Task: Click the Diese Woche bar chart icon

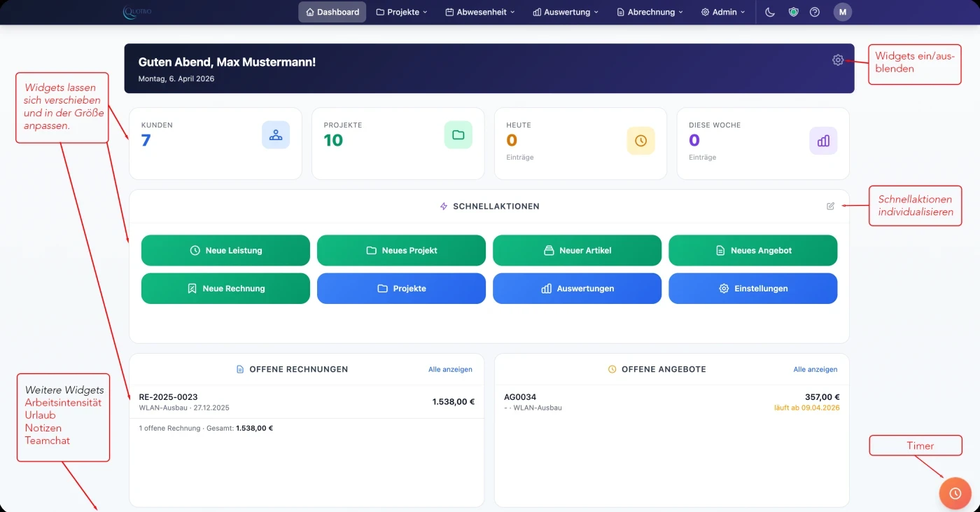Action: (x=823, y=141)
